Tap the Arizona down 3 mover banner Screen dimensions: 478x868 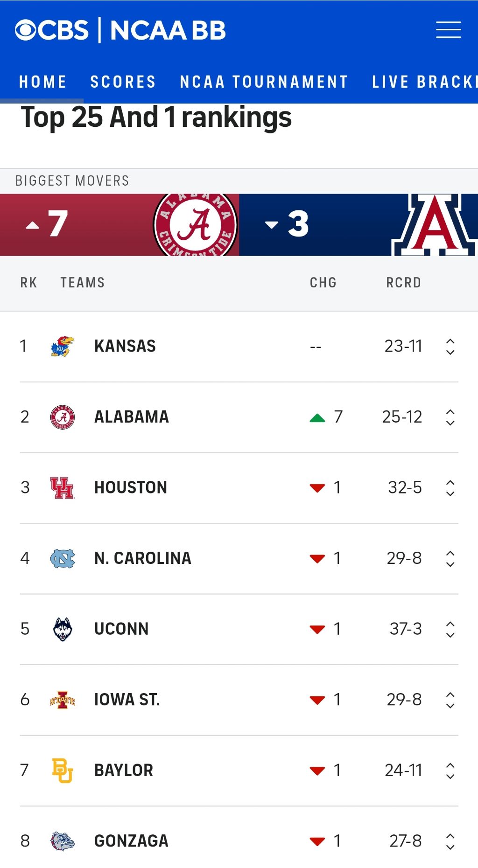pos(358,225)
